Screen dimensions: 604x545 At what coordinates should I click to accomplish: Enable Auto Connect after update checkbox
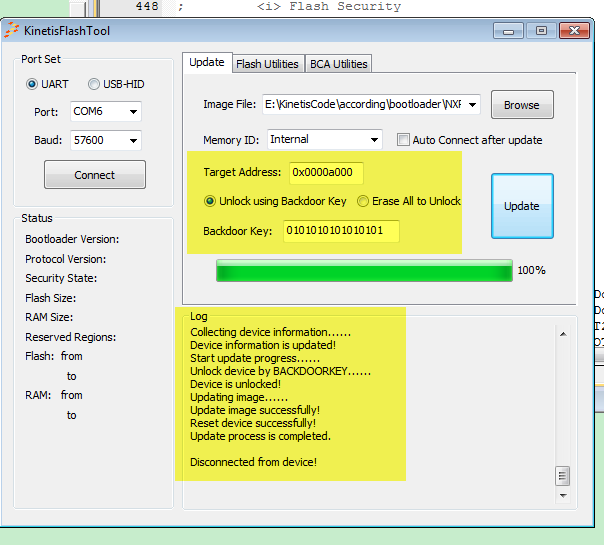pyautogui.click(x=403, y=139)
